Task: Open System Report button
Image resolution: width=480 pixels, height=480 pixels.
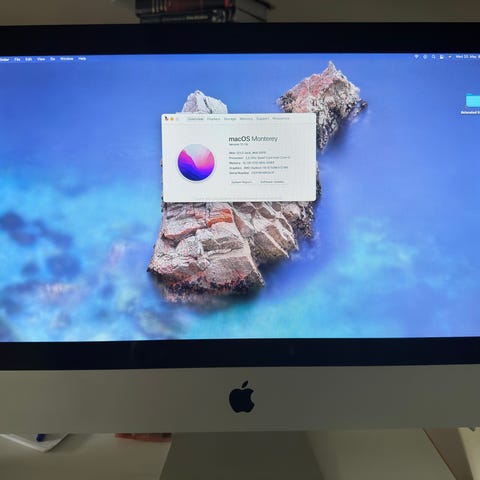Action: [x=242, y=182]
